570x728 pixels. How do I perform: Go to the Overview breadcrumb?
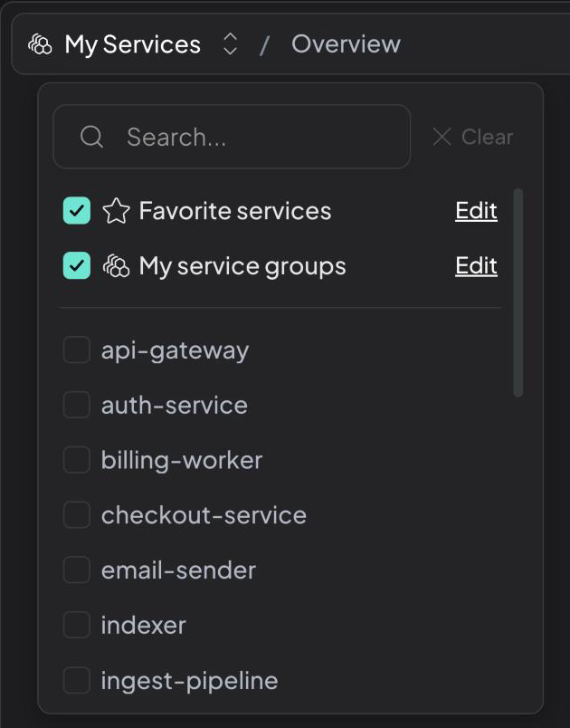tap(346, 44)
